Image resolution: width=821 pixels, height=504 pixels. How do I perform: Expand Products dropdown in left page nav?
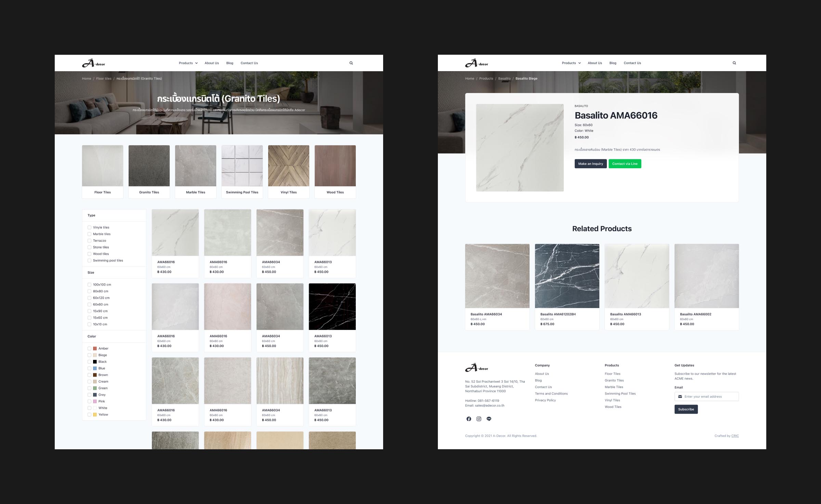pyautogui.click(x=188, y=63)
